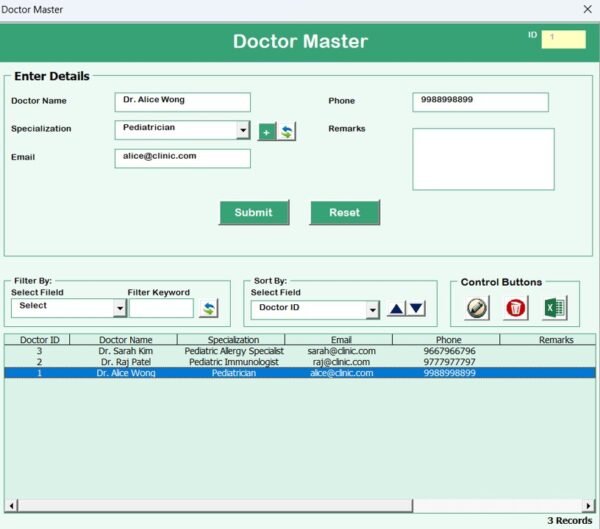Click the Doctor ID column header

(37, 340)
